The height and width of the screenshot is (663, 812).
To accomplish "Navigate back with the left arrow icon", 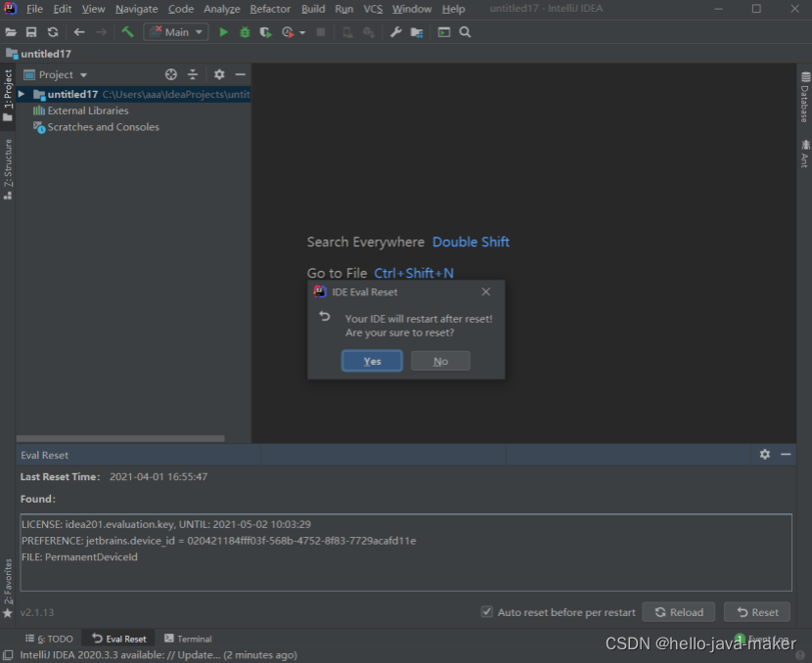I will [x=79, y=32].
